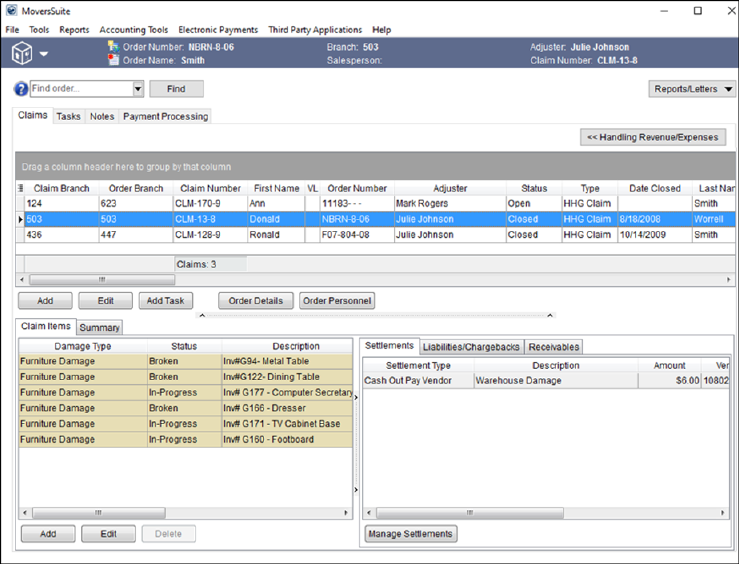Click the MoversSuite cube module icon
The height and width of the screenshot is (564, 739).
click(22, 54)
